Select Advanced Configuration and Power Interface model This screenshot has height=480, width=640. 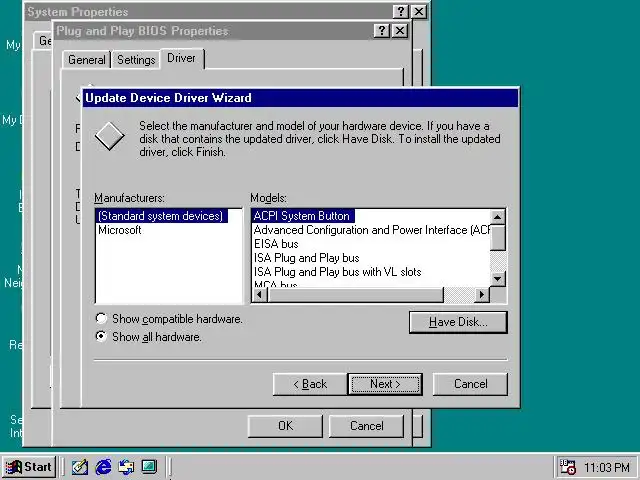click(x=371, y=230)
